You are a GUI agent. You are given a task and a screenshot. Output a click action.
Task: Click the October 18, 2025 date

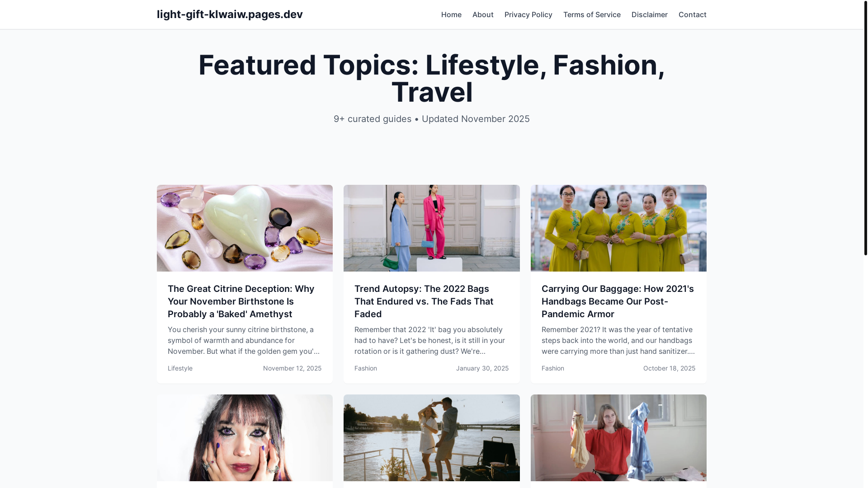[x=669, y=368]
